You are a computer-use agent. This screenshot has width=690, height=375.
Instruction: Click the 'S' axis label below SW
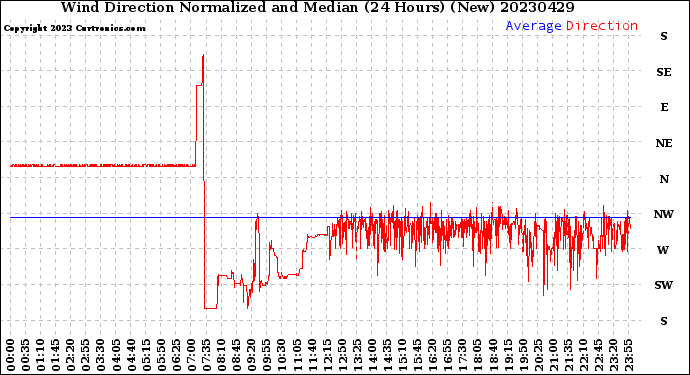[x=664, y=321]
